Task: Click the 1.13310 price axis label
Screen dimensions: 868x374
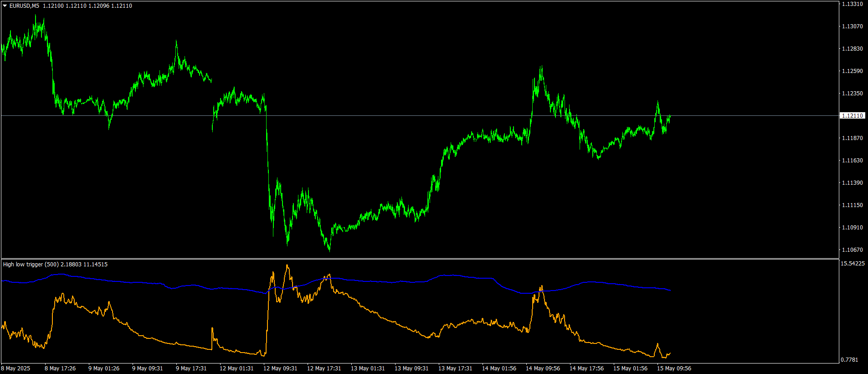Action: coord(852,4)
